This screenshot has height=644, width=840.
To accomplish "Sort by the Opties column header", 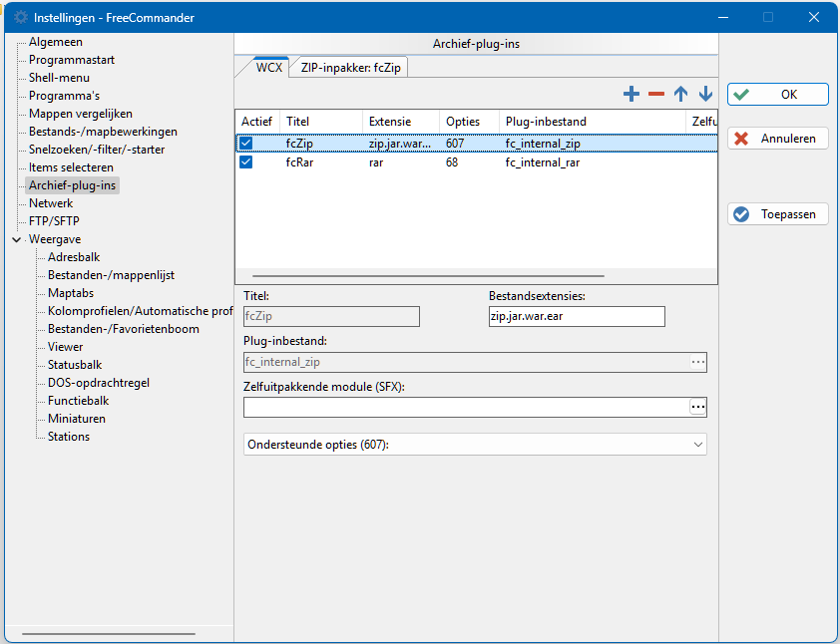I will [469, 122].
